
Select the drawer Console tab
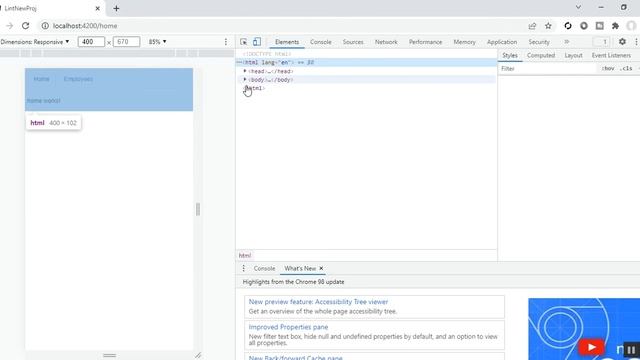click(264, 268)
